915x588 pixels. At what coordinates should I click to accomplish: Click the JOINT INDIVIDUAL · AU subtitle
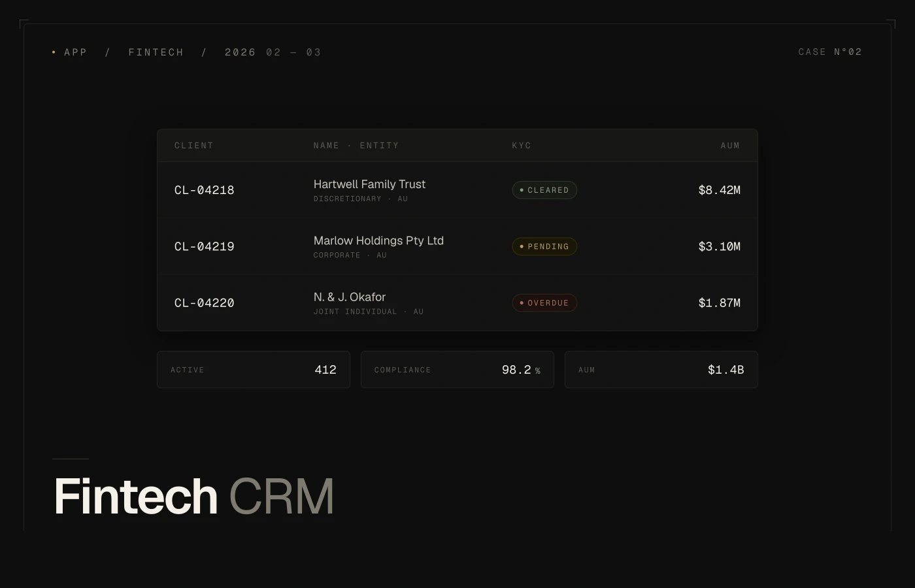pos(369,312)
